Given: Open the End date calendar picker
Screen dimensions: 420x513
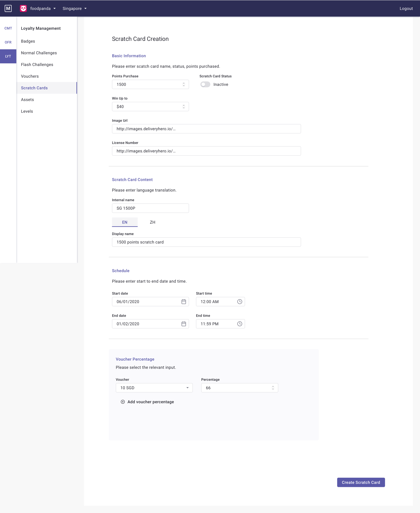Looking at the screenshot, I should (x=184, y=324).
